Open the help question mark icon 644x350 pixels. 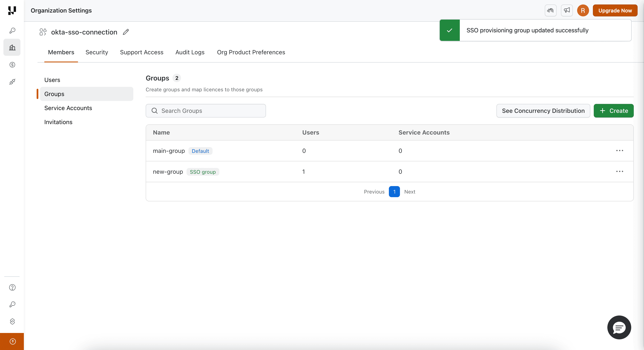click(x=12, y=287)
